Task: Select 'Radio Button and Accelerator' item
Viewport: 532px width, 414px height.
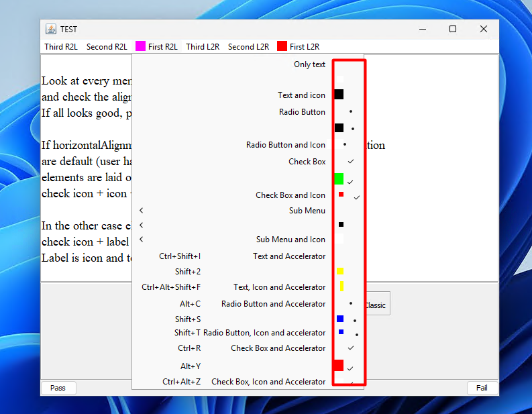Action: click(273, 304)
